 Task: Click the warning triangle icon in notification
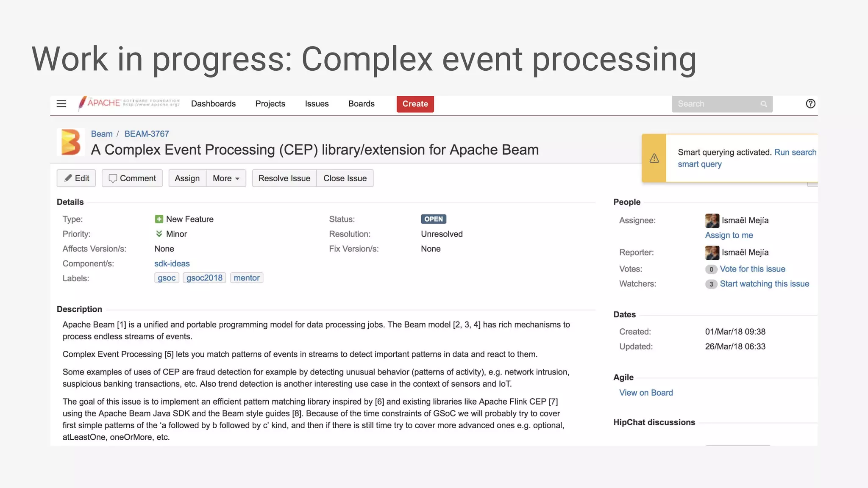pyautogui.click(x=654, y=158)
